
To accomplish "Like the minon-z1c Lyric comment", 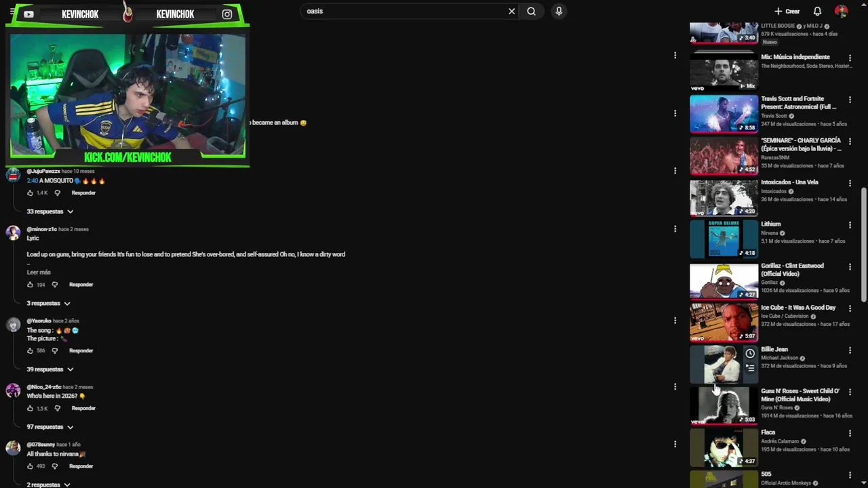I will click(30, 285).
